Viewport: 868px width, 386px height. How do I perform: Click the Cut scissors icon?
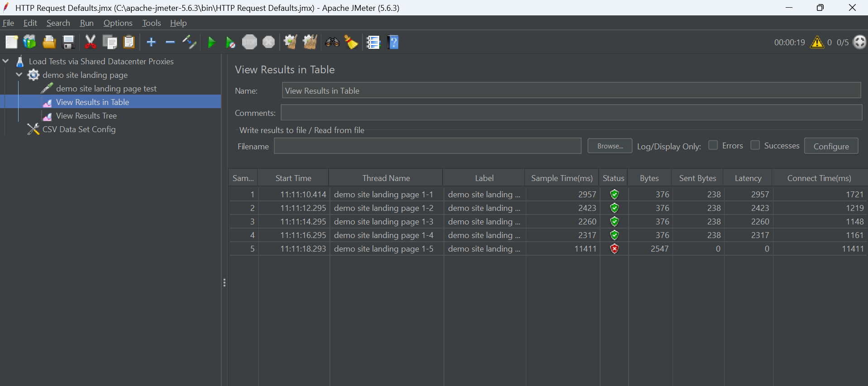(x=91, y=42)
